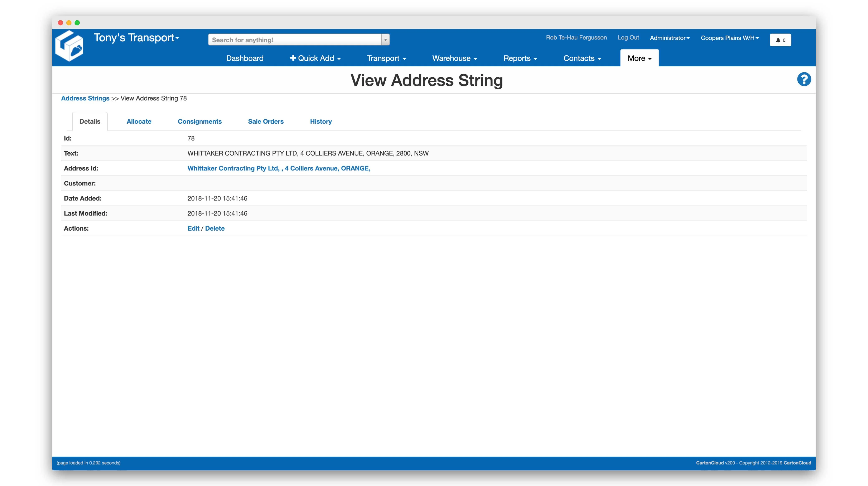Image resolution: width=868 pixels, height=486 pixels.
Task: Click the Quick Add plus icon
Action: [x=293, y=58]
